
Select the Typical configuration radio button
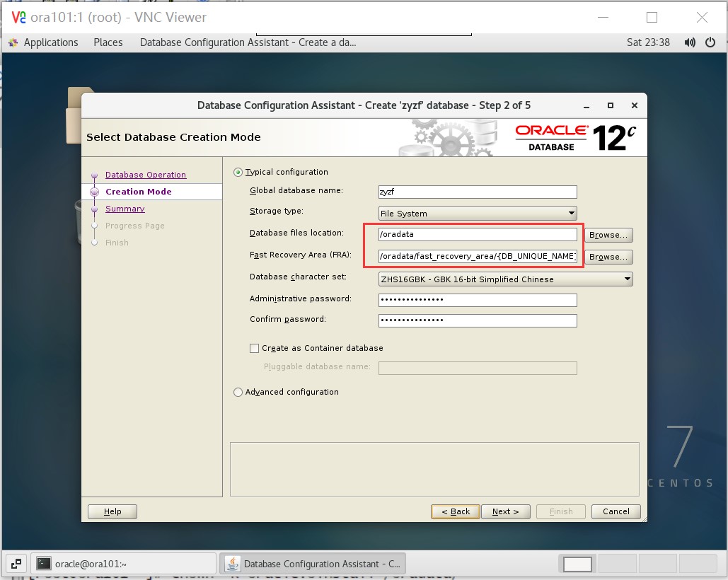click(x=238, y=171)
